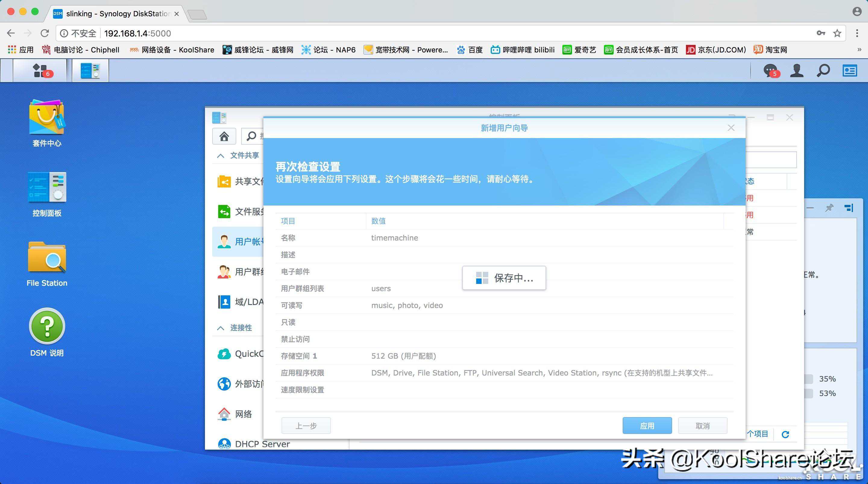868x484 pixels.
Task: Click the 取消 cancel button
Action: click(702, 426)
